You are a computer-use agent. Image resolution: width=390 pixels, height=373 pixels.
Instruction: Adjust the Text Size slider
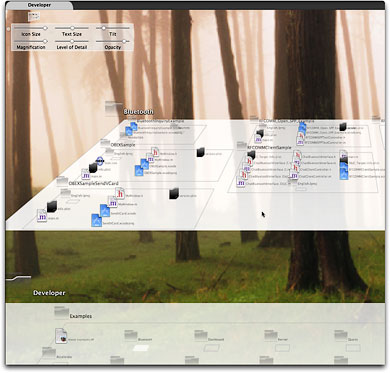[72, 28]
